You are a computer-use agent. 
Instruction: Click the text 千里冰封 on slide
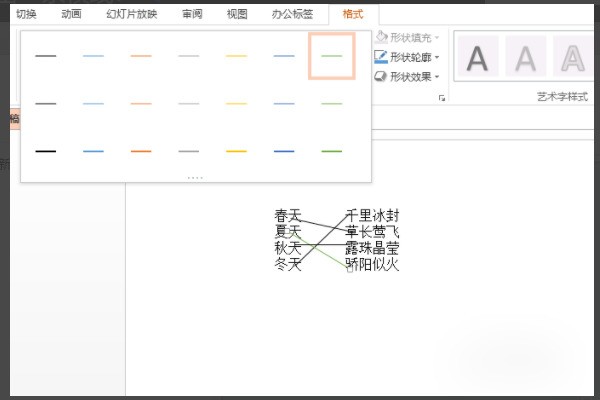click(x=372, y=216)
